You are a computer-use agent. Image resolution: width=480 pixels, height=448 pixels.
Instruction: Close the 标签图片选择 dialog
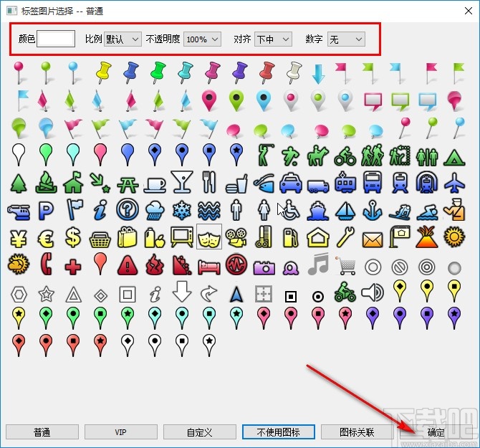(468, 11)
